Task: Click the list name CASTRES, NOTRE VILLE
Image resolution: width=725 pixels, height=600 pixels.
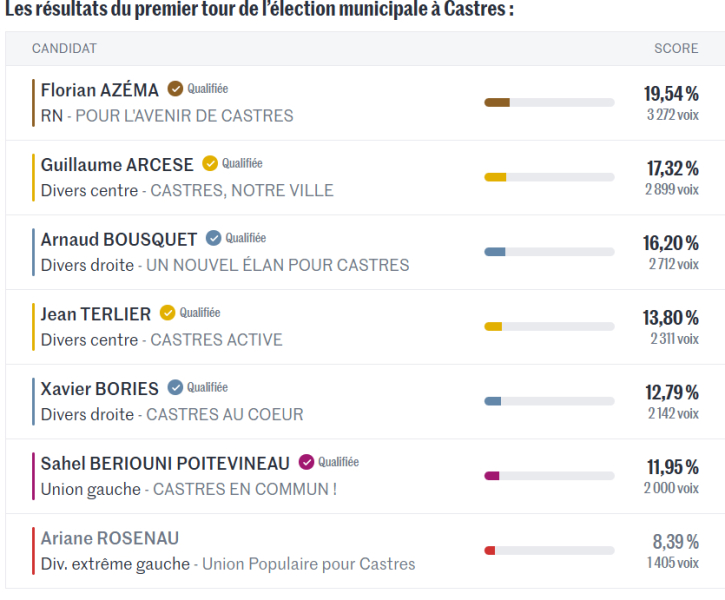Action: (242, 190)
